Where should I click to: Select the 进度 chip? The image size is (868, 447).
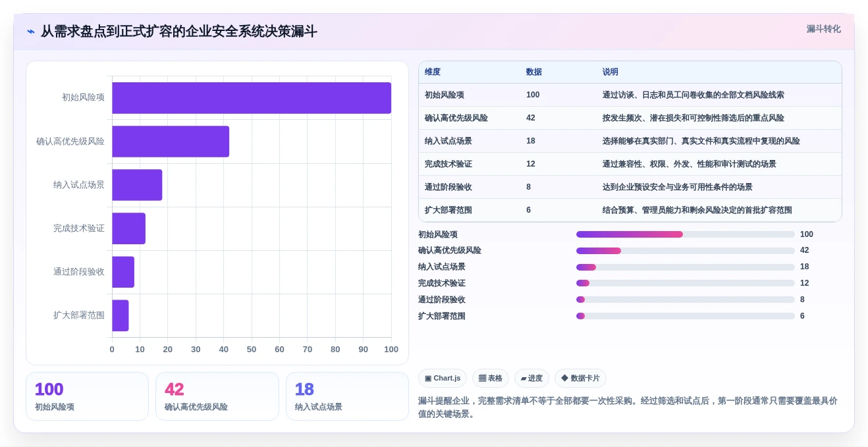click(531, 378)
